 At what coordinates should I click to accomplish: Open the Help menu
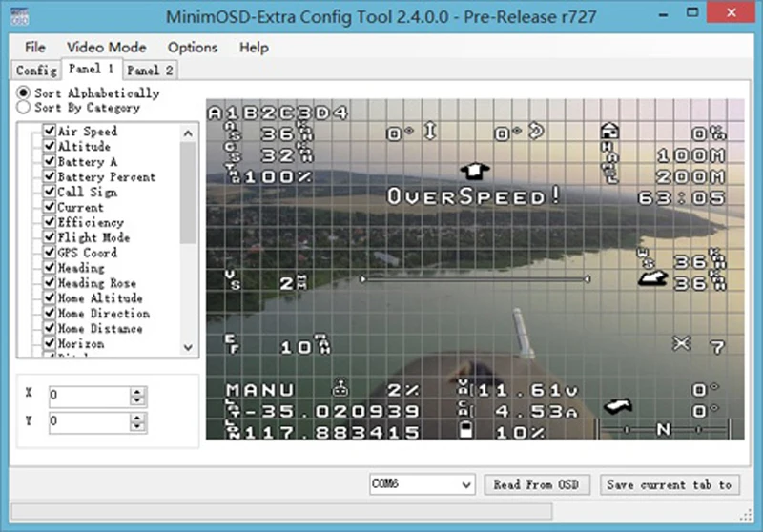coord(254,47)
